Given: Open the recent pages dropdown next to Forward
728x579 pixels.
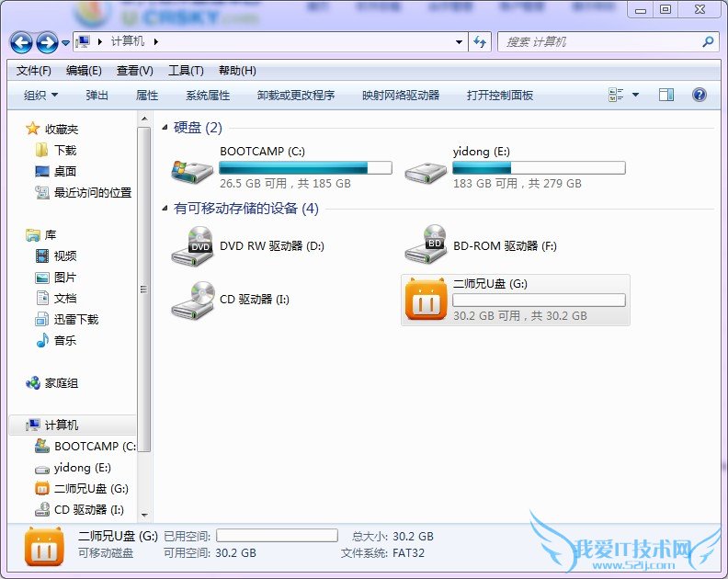Looking at the screenshot, I should 65,42.
